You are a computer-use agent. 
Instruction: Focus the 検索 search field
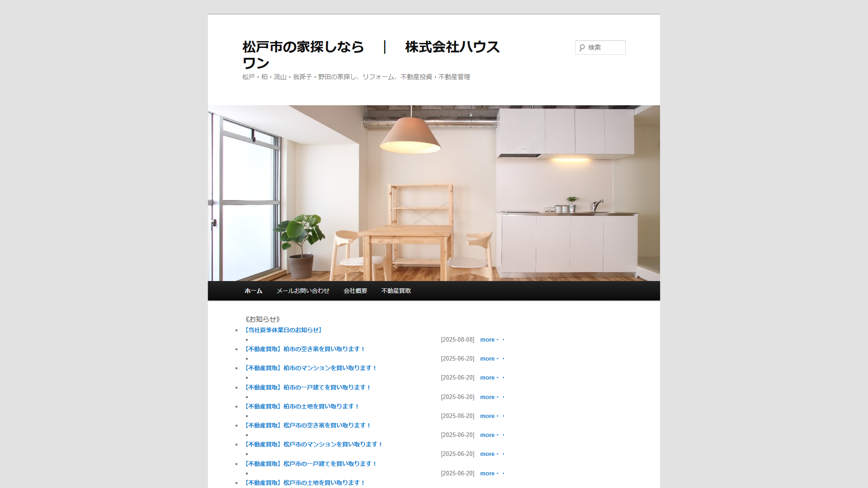click(x=600, y=47)
